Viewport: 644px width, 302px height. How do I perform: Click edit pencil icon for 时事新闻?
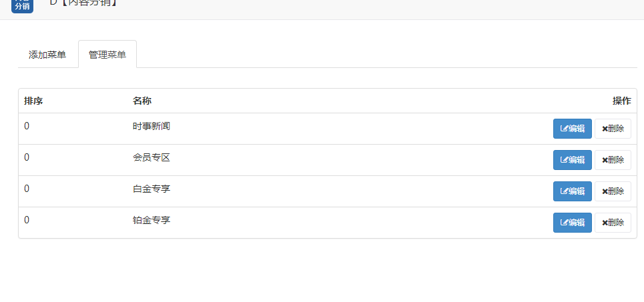[565, 129]
